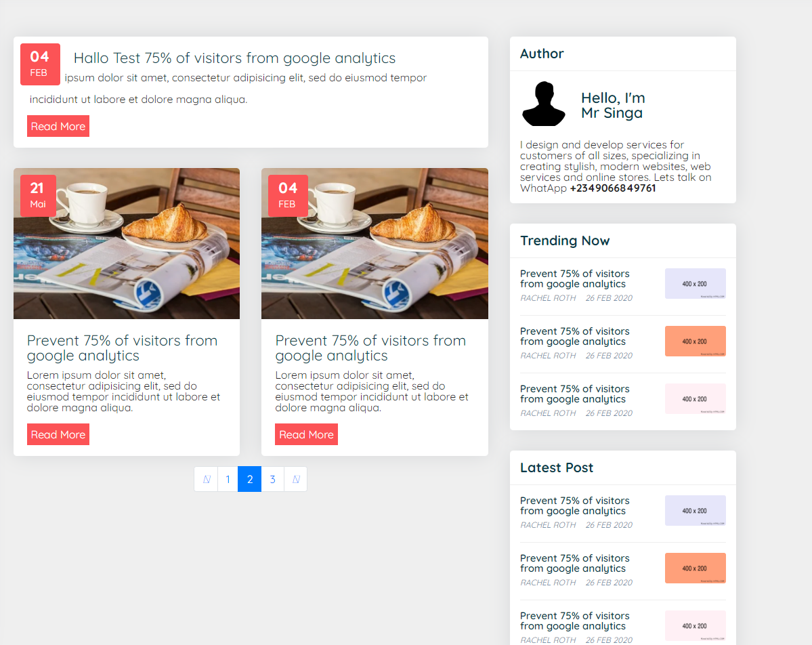Click the previous page arrow in pagination
Screen dimensions: 812x645
[207, 480]
